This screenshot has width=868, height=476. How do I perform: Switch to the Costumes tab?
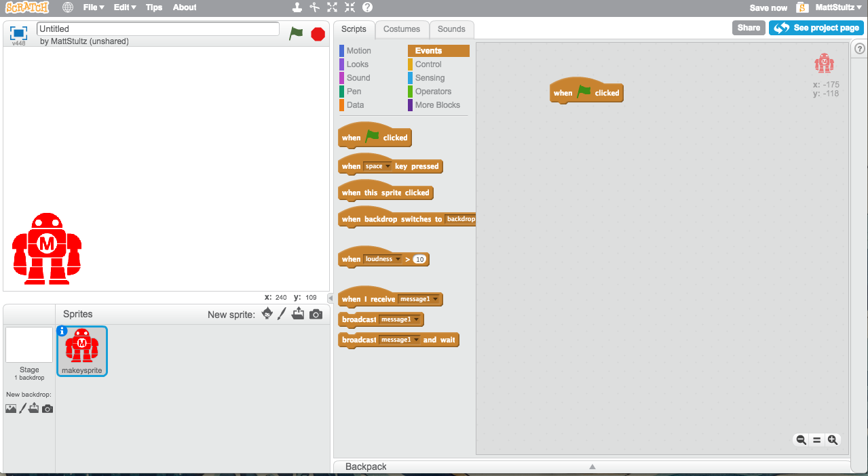coord(402,29)
